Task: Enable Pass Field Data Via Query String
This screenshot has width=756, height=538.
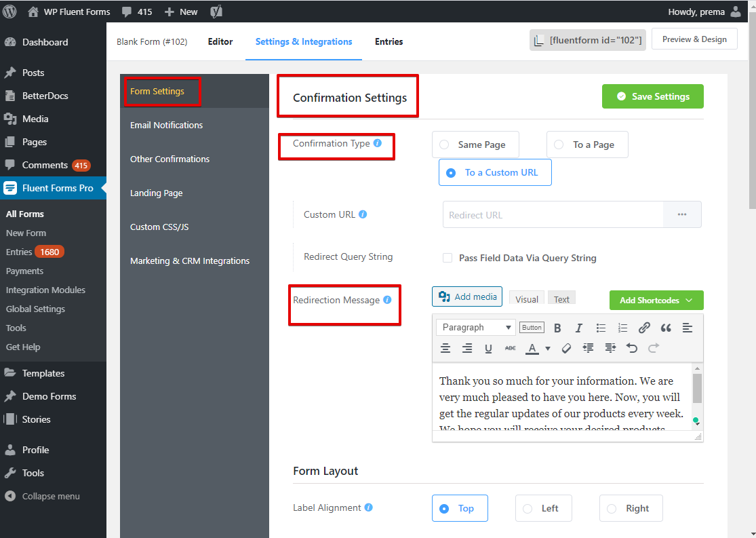Action: (447, 258)
